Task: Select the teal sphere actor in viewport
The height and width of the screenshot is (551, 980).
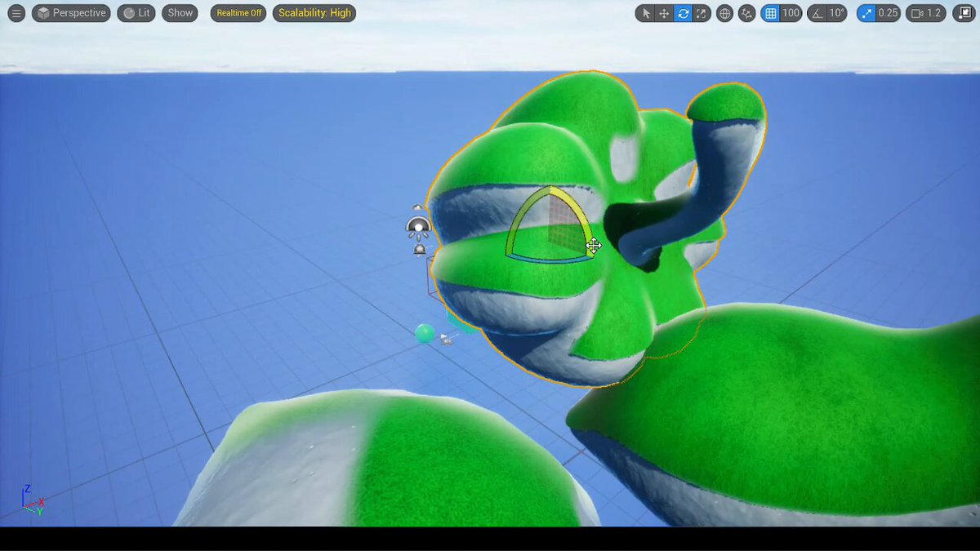Action: tap(425, 333)
